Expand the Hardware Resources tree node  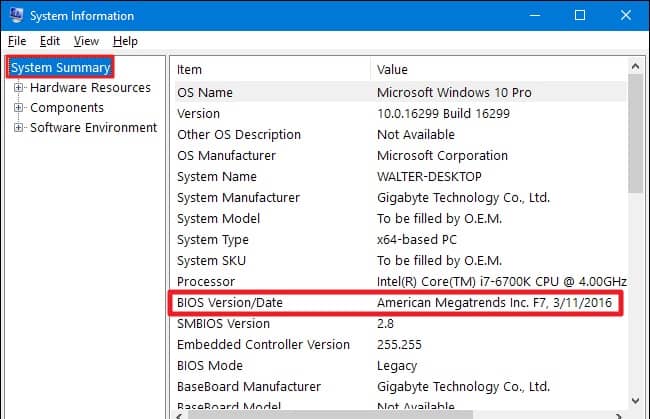point(18,87)
